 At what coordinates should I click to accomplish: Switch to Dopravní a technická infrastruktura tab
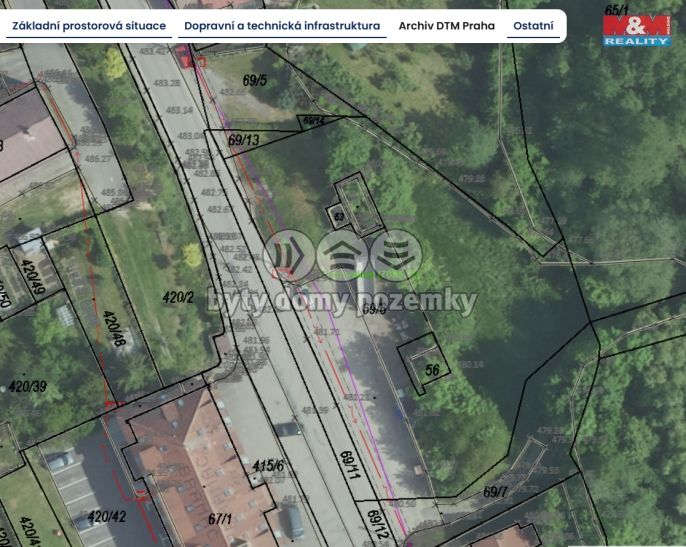coord(282,26)
